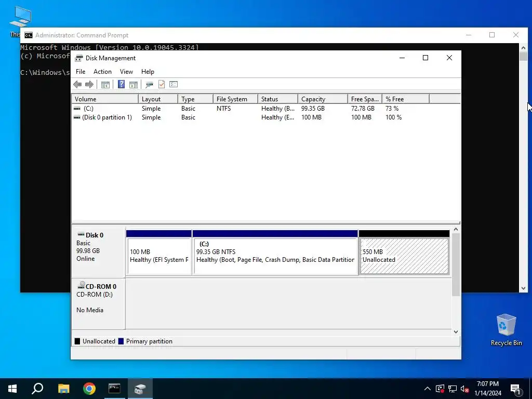Launch Google Chrome from the taskbar
Viewport: 532px width, 399px height.
click(x=89, y=389)
